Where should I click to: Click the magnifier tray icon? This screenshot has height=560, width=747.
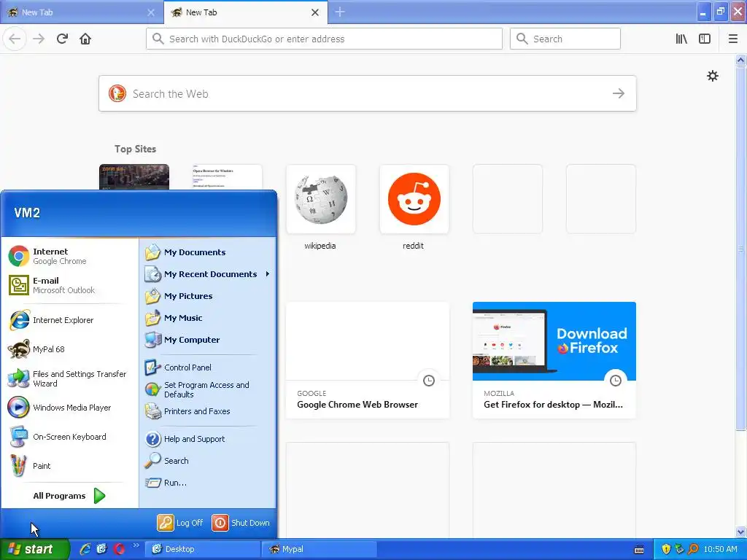[x=693, y=549]
